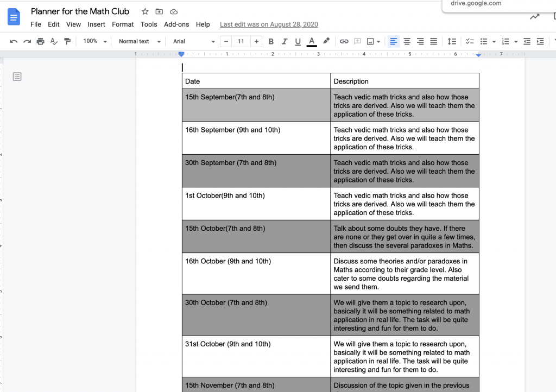The image size is (556, 392).
Task: Set left text alignment
Action: click(394, 41)
